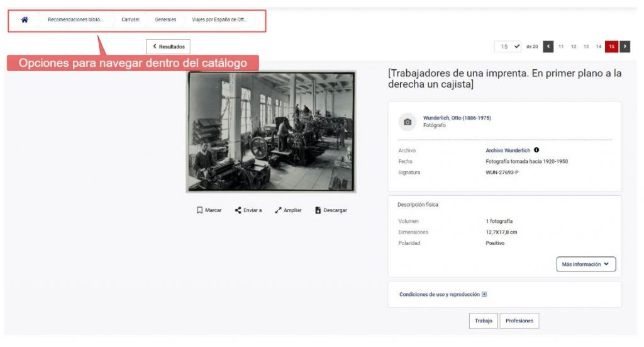Open Wunderlich, Otto (1886-1975) author link
Viewport: 644px width, 347px height.
[x=457, y=118]
